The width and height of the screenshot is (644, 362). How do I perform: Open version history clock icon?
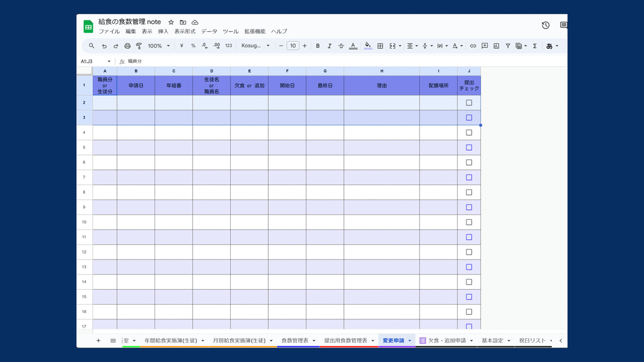[546, 25]
